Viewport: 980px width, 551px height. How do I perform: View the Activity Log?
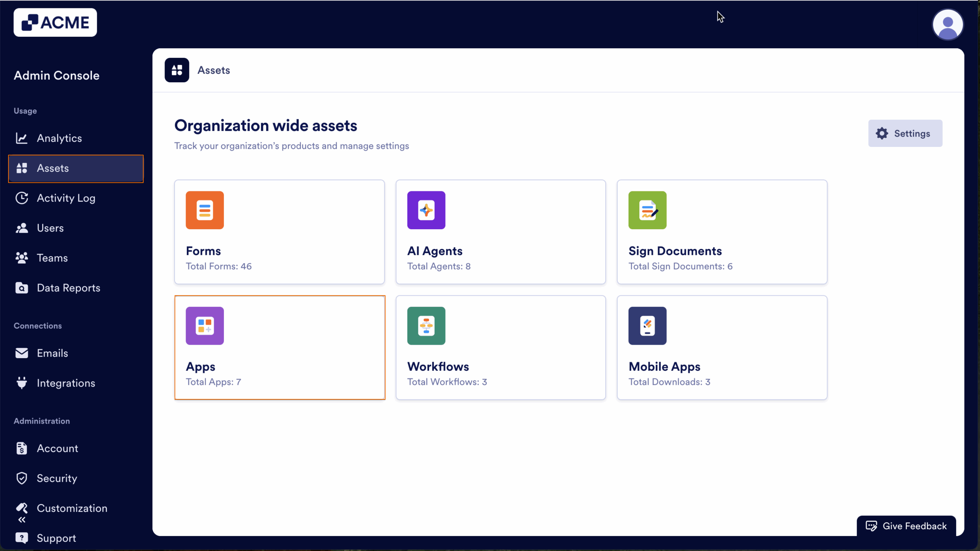pyautogui.click(x=66, y=198)
